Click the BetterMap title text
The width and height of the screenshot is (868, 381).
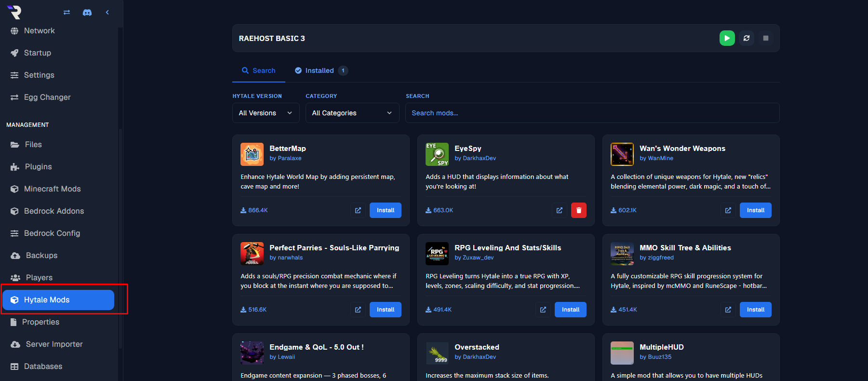[x=288, y=149]
